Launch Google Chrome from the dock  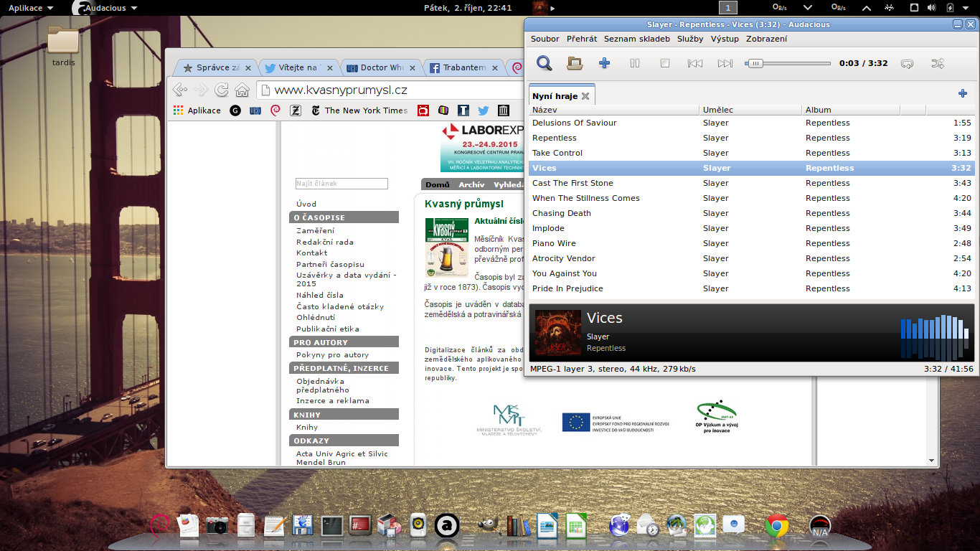[x=777, y=526]
